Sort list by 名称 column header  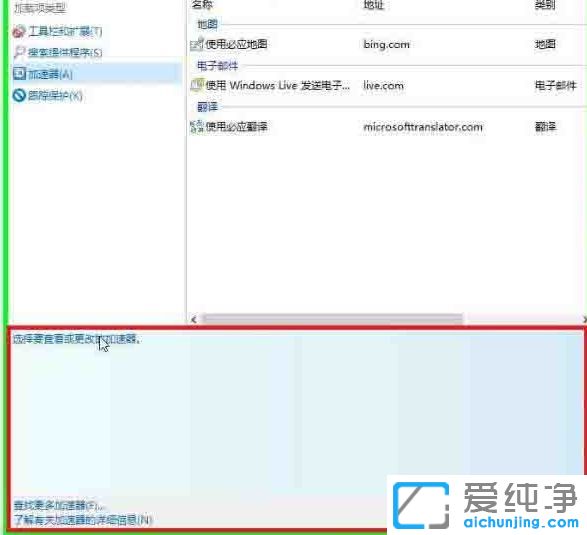(203, 4)
